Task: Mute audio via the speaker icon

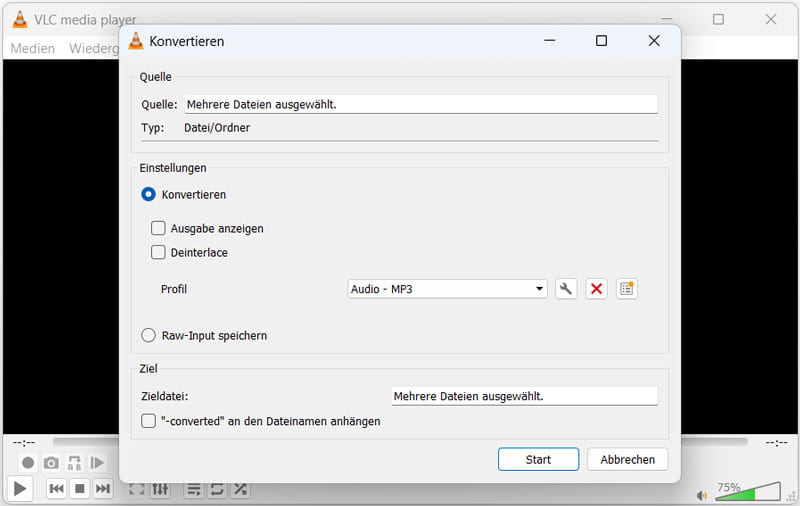Action: tap(702, 494)
